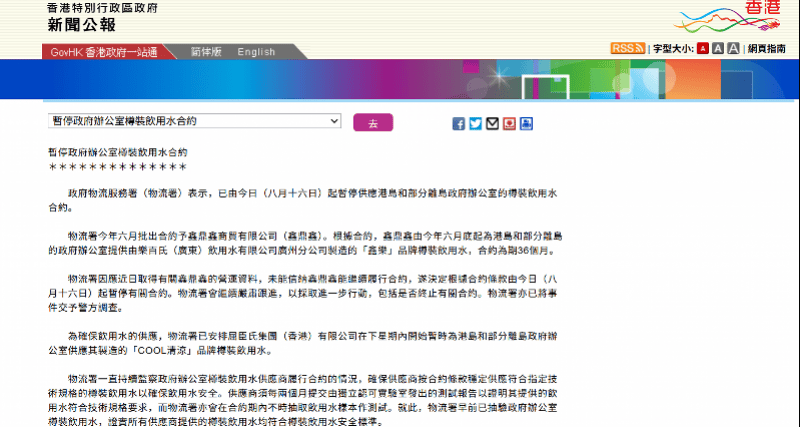Screen dimensions: 800x427
Task: Switch to the English version tab
Action: click(256, 52)
